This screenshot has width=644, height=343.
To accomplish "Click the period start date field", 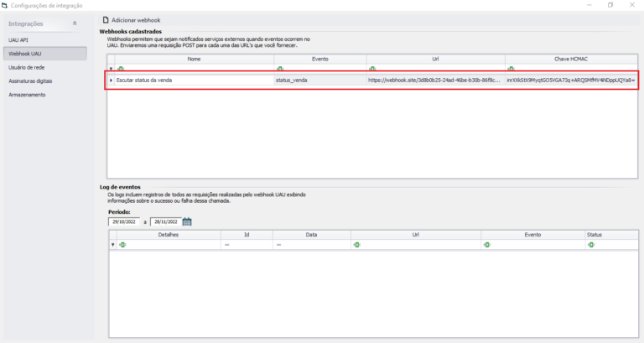I will tap(124, 221).
